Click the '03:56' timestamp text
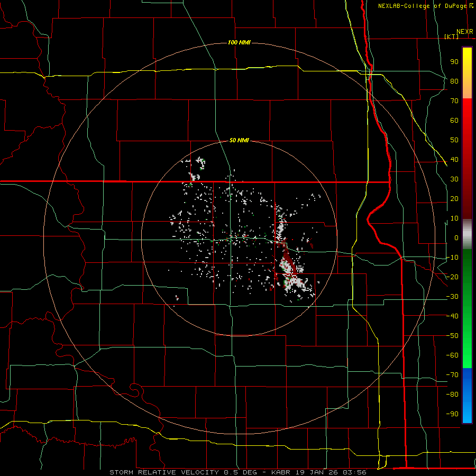Screen dimensions: 476x476 pos(354,472)
